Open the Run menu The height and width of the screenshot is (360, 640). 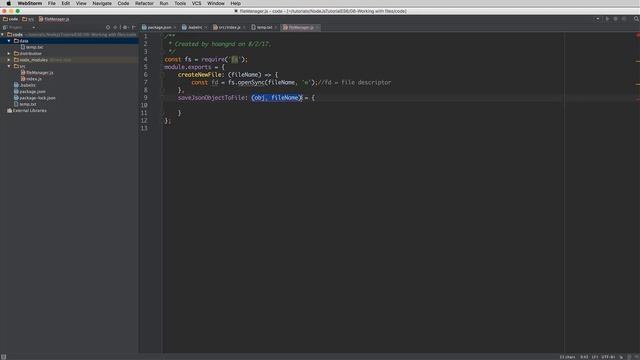[x=164, y=3]
